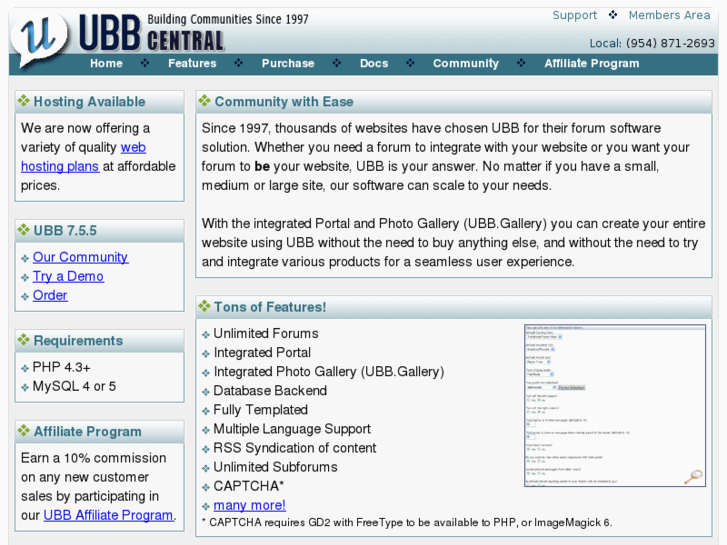Viewport: 727px width, 545px height.
Task: Click the diamond icon beside Affiliate Program heading
Action: (24, 430)
